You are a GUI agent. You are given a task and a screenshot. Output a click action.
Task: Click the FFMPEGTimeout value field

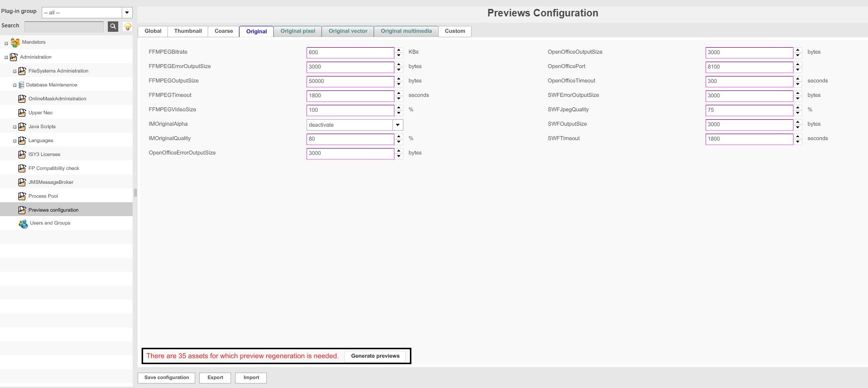(x=350, y=96)
